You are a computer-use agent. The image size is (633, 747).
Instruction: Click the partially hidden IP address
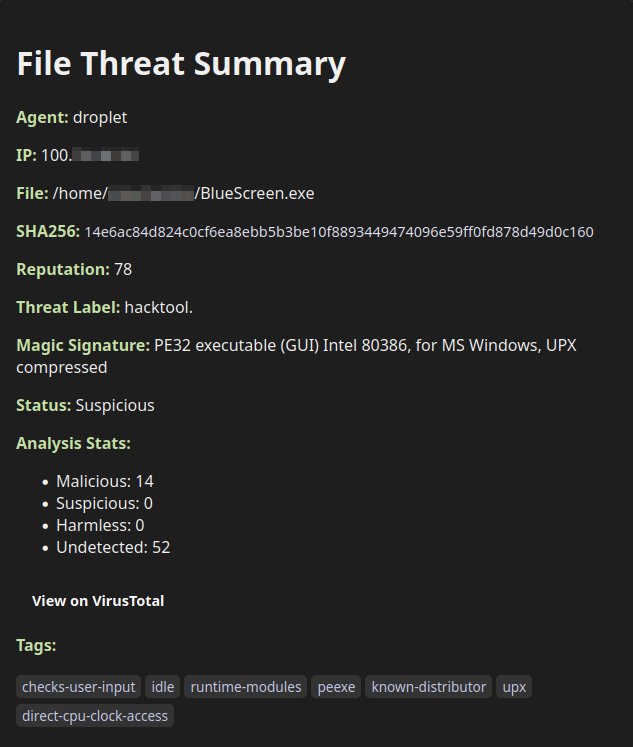[x=90, y=155]
